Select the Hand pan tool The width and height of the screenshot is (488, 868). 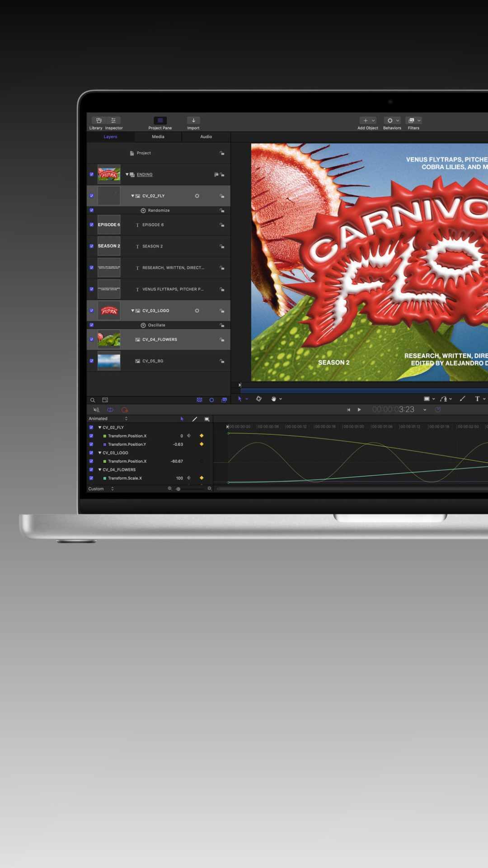273,399
